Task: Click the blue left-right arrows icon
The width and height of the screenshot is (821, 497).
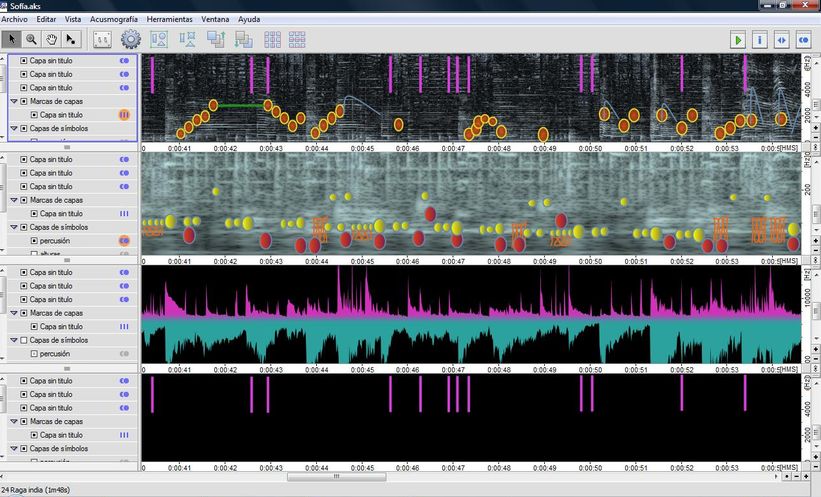Action: coord(782,40)
